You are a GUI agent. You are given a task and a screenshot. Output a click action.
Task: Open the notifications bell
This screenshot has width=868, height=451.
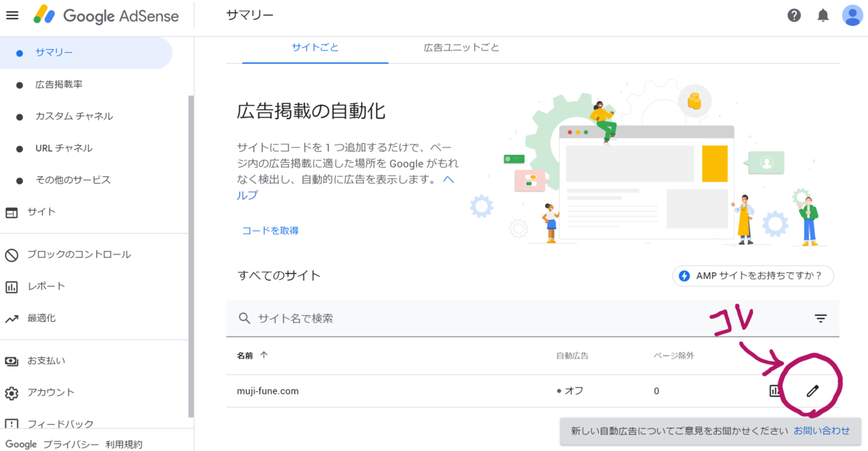click(823, 15)
